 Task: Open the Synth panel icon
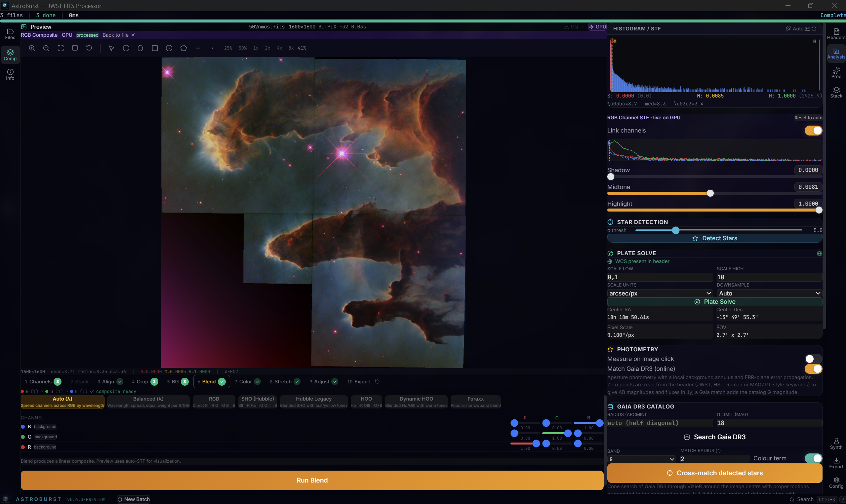point(836,444)
